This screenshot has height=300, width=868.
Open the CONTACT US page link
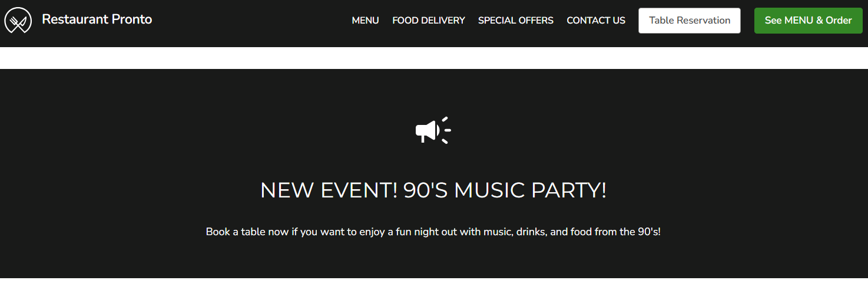[596, 21]
